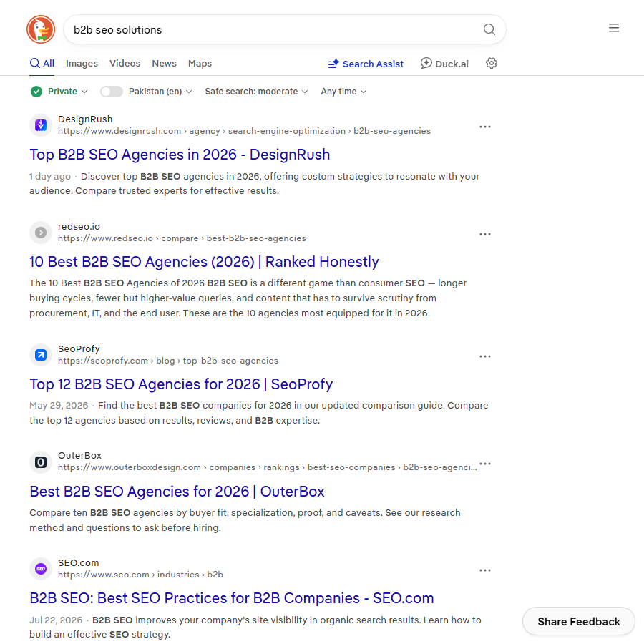Switch to the News tab
The height and width of the screenshot is (644, 644).
click(164, 63)
